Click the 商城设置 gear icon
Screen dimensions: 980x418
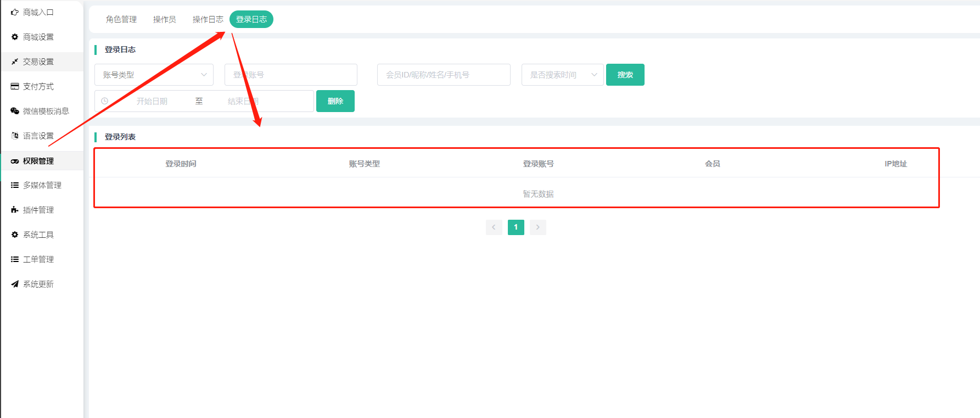pos(15,37)
